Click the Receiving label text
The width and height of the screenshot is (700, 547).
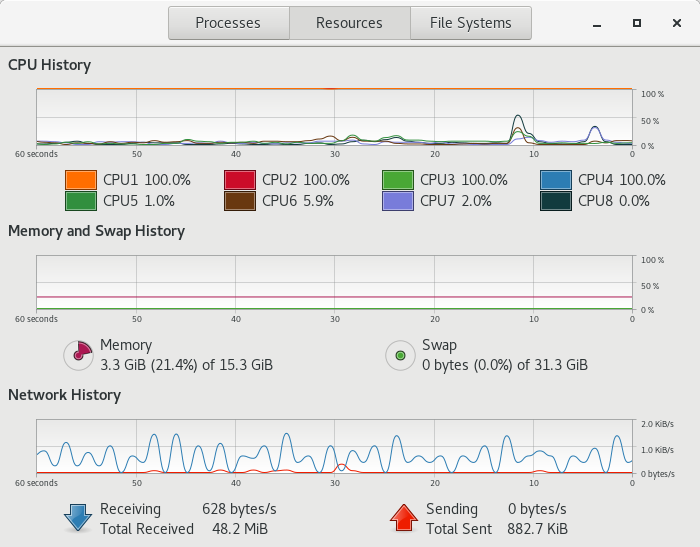130,509
